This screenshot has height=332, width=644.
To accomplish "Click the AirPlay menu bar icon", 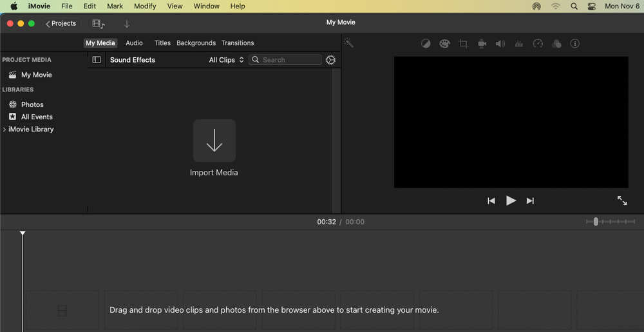I will coord(536,6).
